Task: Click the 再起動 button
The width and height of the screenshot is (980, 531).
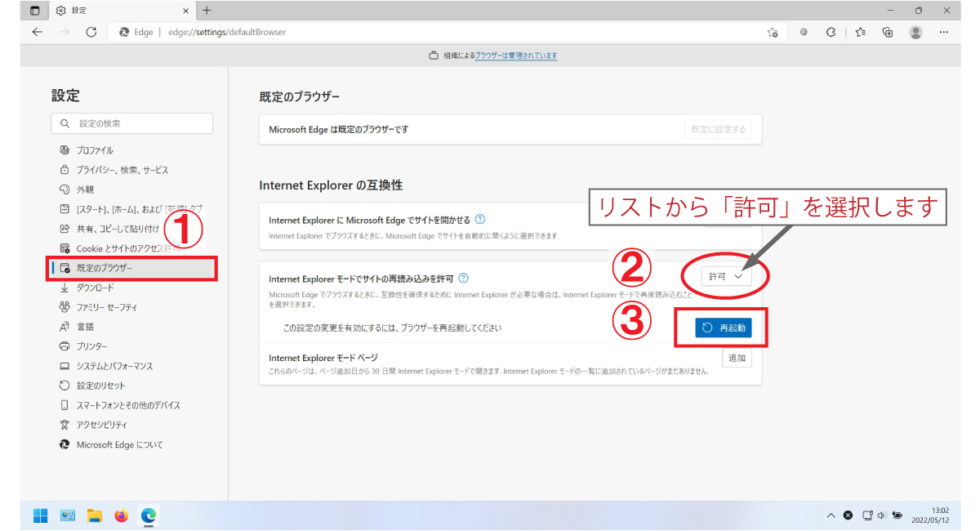Action: click(x=723, y=328)
